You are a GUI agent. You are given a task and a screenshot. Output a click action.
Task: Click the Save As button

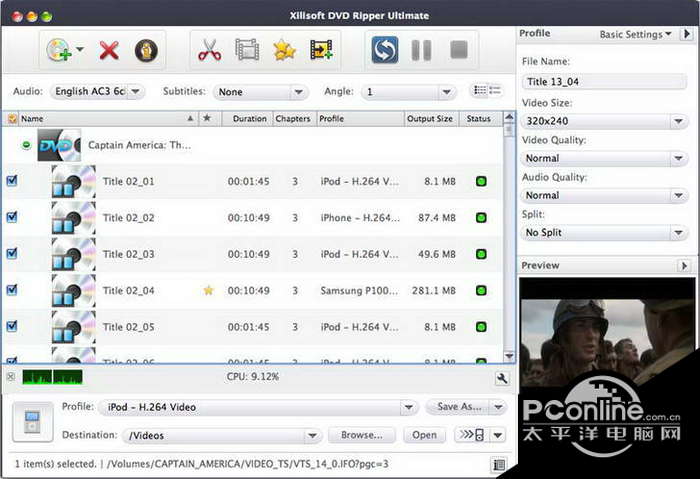click(458, 407)
